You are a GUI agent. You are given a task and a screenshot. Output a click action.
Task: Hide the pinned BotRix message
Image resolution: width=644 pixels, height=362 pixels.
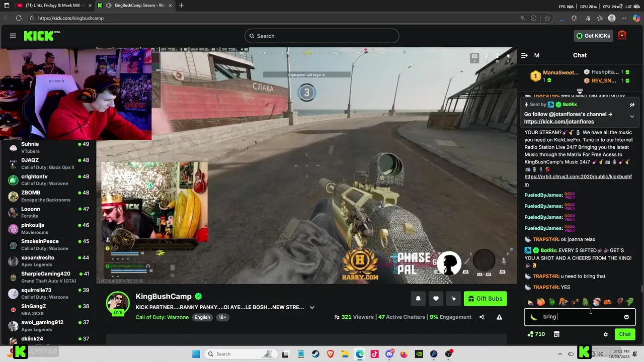[x=632, y=105]
